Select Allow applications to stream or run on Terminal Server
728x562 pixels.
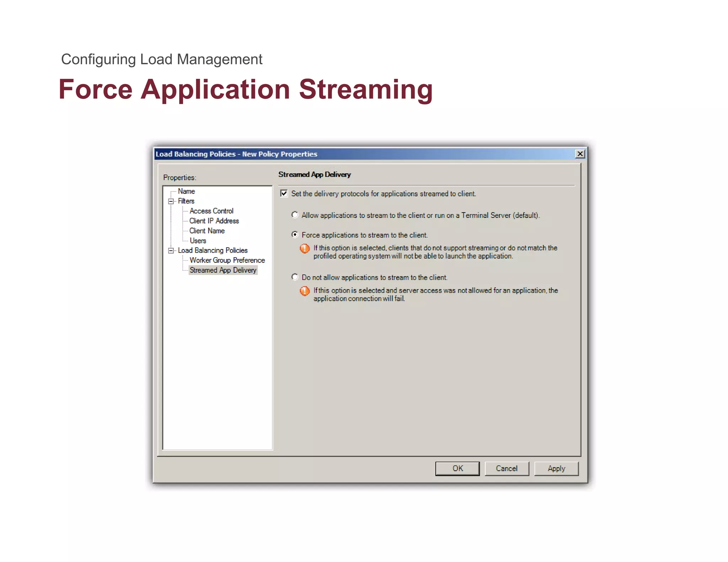click(x=295, y=215)
